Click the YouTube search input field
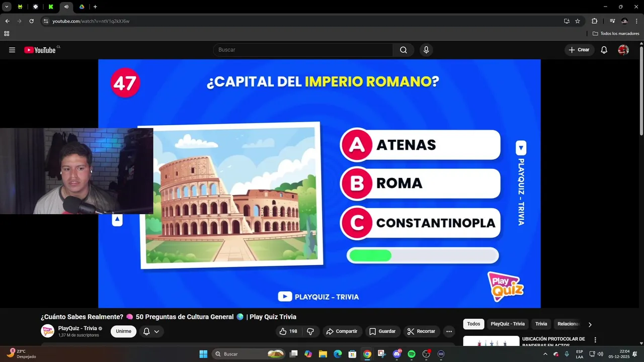The image size is (644, 362). tap(303, 50)
